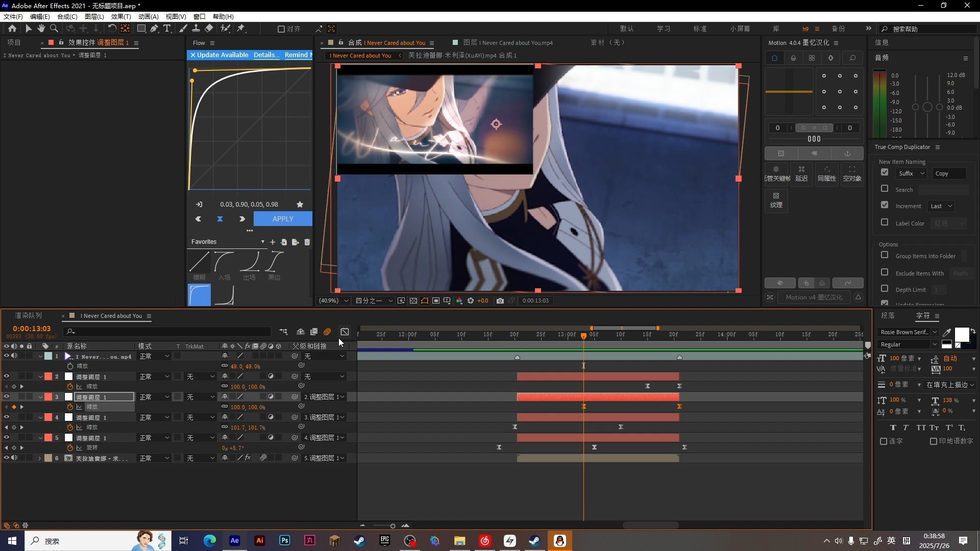This screenshot has width=980, height=551.
Task: Open the Last increment dropdown
Action: coord(941,206)
